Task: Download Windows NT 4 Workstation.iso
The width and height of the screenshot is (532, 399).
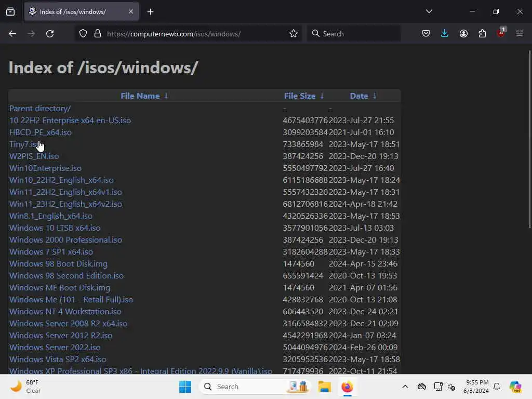Action: [65, 312]
